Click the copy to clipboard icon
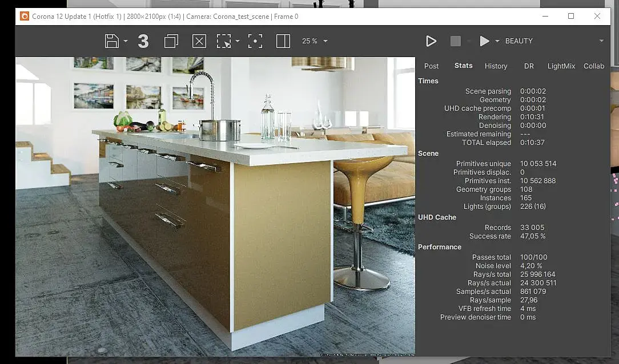 [x=171, y=41]
